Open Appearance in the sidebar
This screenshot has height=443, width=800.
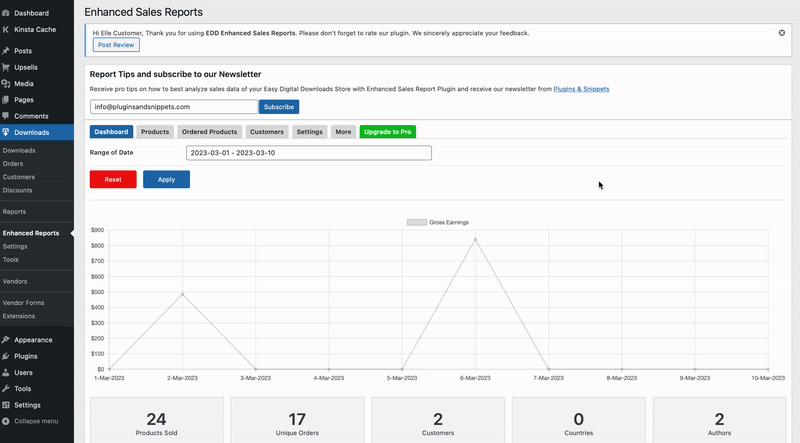click(33, 340)
